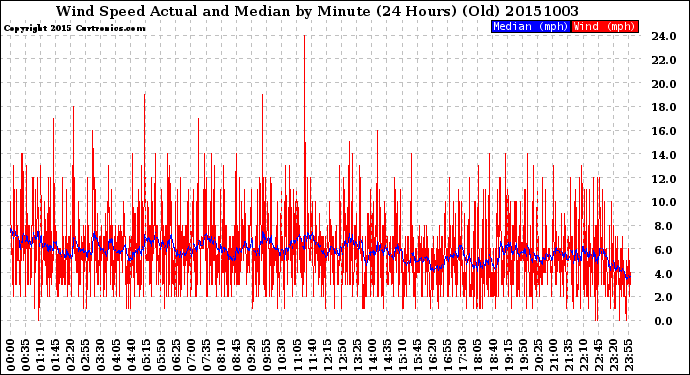
Task: Click the 04:05 time axis label
Action: tap(116, 355)
